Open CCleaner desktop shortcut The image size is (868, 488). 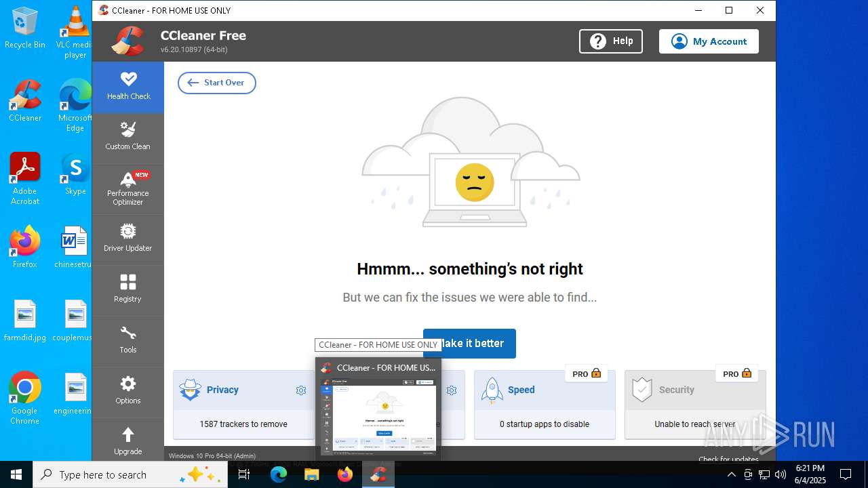(x=25, y=101)
